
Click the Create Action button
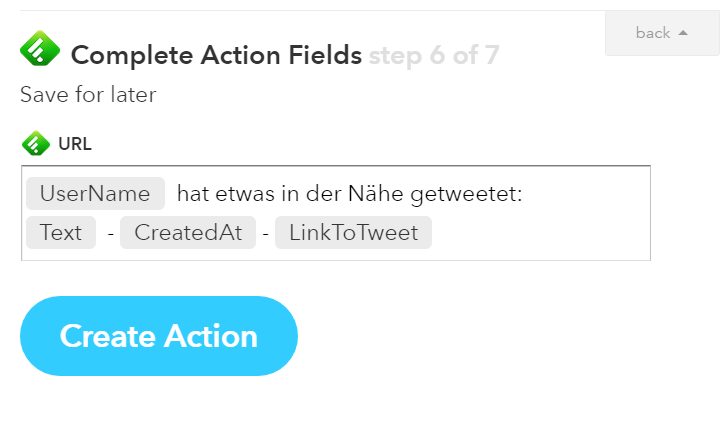pyautogui.click(x=159, y=336)
